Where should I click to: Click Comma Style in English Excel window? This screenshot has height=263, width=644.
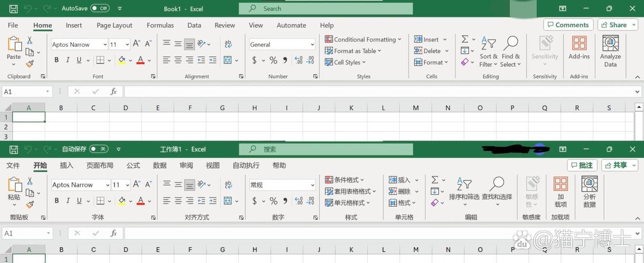click(285, 60)
